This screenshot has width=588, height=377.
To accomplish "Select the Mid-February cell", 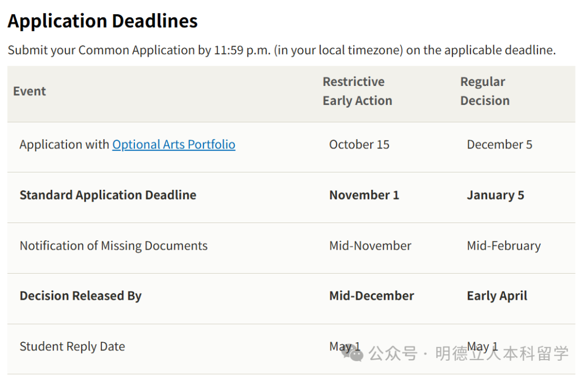I will coord(504,246).
